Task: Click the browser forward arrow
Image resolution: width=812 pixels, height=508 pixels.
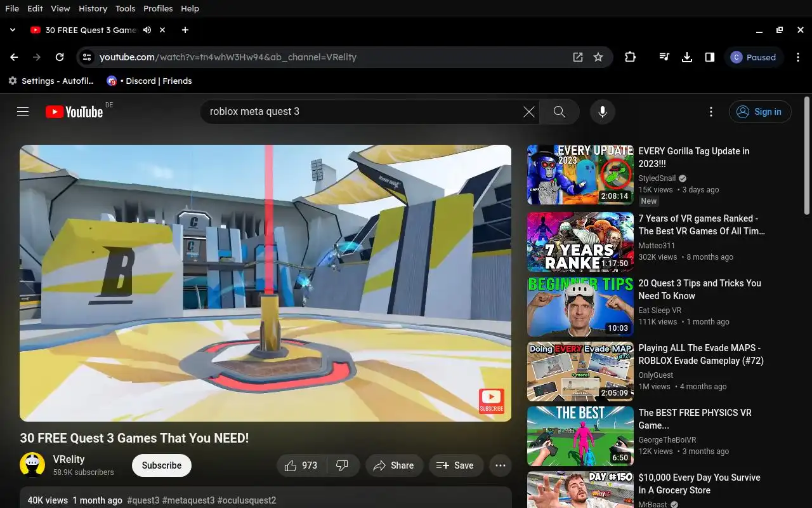Action: tap(37, 57)
